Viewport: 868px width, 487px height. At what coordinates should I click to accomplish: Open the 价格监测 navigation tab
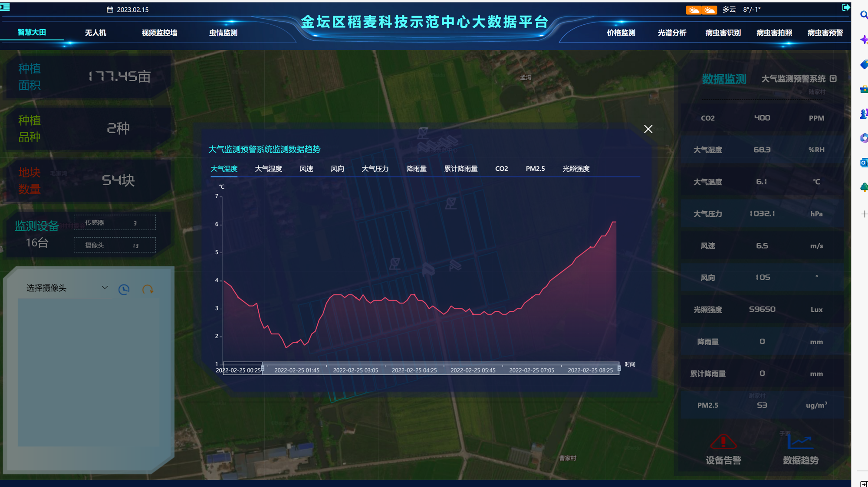click(x=621, y=33)
